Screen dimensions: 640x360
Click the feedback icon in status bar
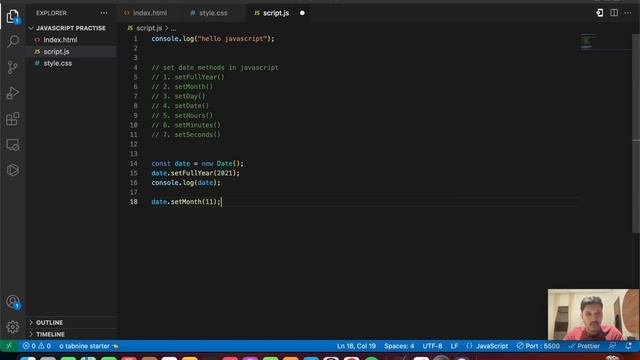pos(612,346)
